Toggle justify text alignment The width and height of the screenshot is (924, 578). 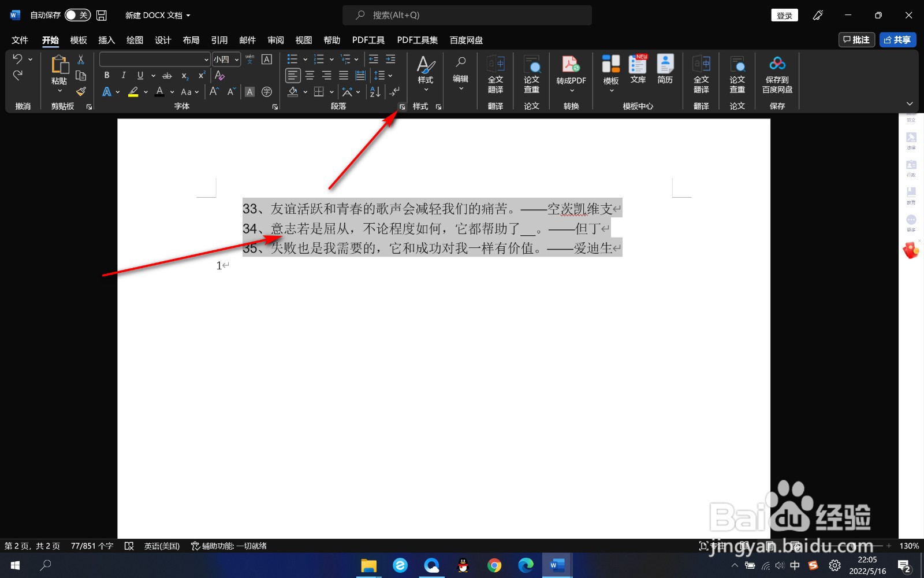pyautogui.click(x=344, y=75)
